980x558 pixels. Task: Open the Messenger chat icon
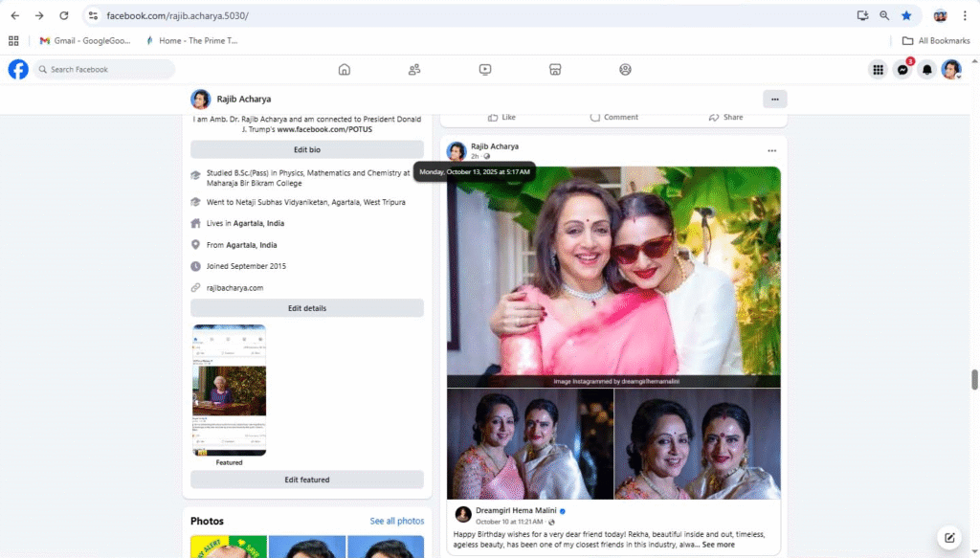[x=902, y=70]
